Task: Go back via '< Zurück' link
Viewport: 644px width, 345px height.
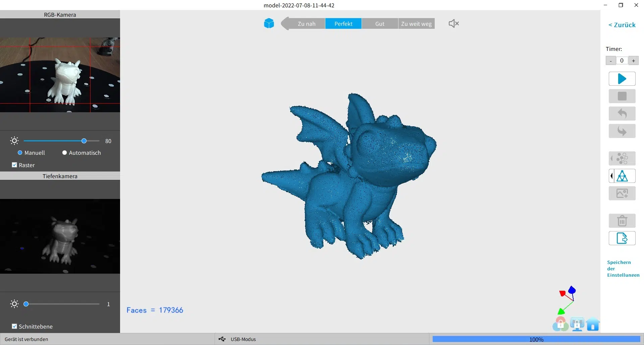Action: 622,25
